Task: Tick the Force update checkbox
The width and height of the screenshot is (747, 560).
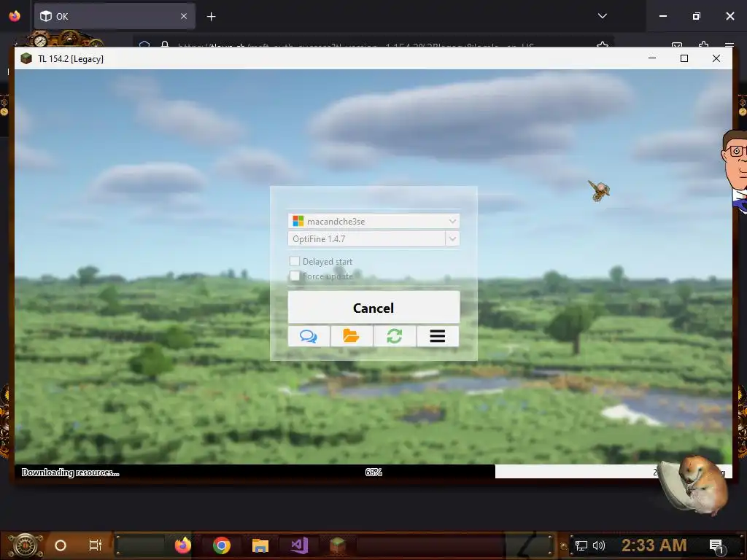Action: coord(295,276)
